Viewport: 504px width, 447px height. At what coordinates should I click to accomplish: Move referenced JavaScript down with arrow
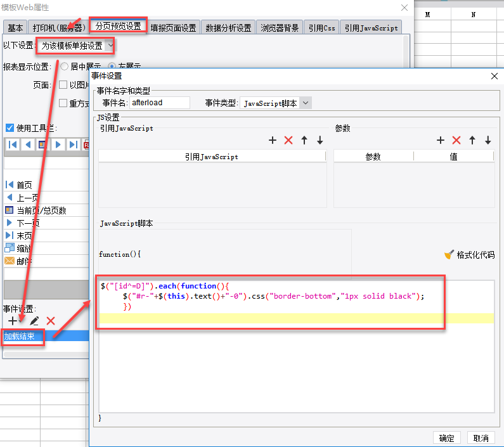point(320,140)
